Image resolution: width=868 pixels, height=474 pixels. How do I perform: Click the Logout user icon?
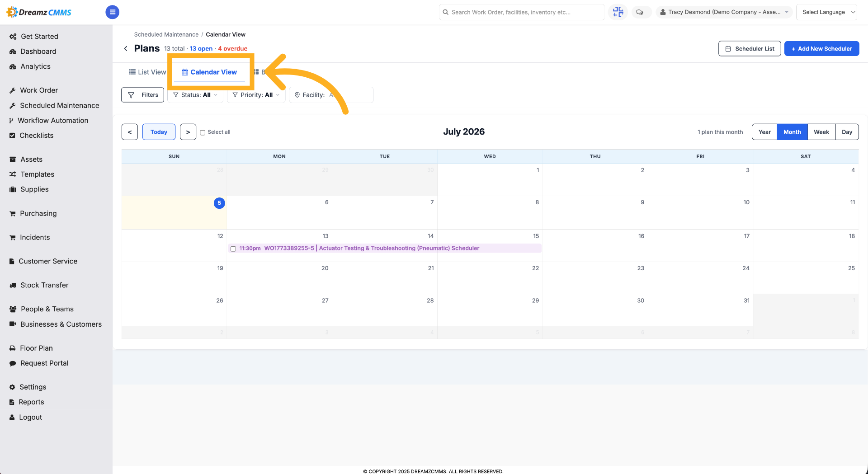click(12, 418)
